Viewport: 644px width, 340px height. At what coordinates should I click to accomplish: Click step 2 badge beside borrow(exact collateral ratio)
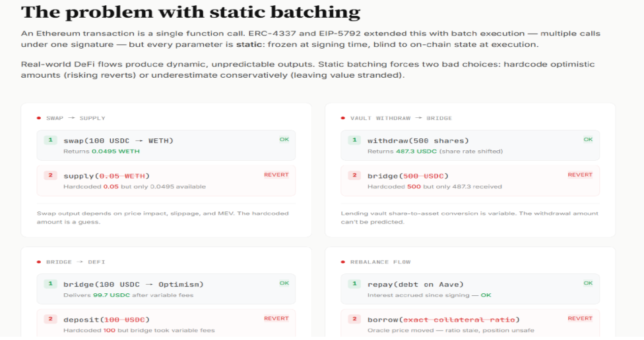[x=354, y=320]
